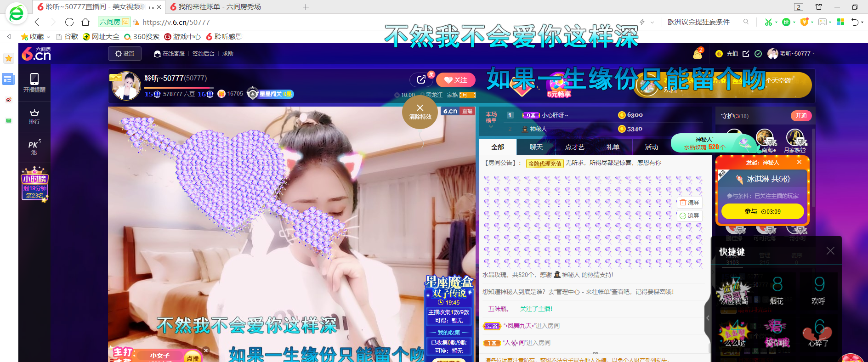Viewport: 868px width, 362px height.
Task: Switch to the 点才艺 tab
Action: coord(575,147)
